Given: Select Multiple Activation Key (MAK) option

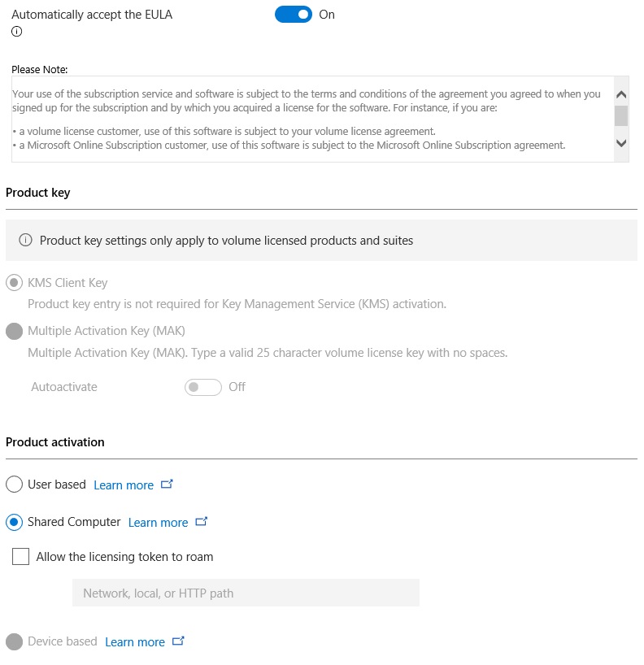Looking at the screenshot, I should pos(14,331).
